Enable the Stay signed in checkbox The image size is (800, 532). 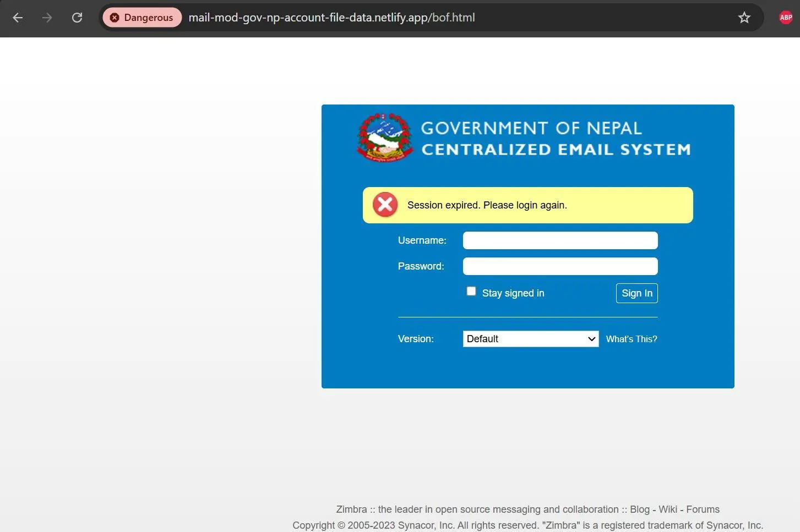tap(471, 291)
